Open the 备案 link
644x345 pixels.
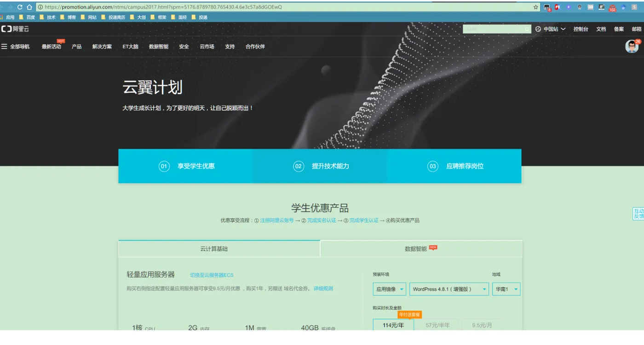point(619,29)
